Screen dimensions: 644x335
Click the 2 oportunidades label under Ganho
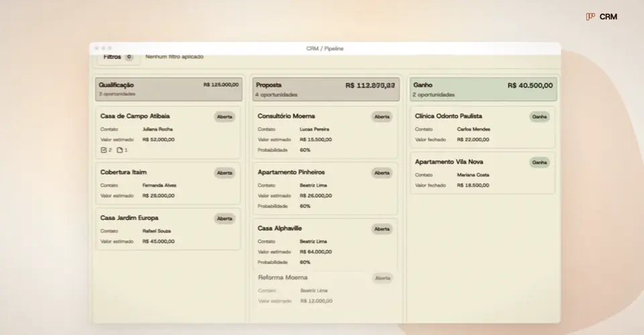[x=433, y=94]
